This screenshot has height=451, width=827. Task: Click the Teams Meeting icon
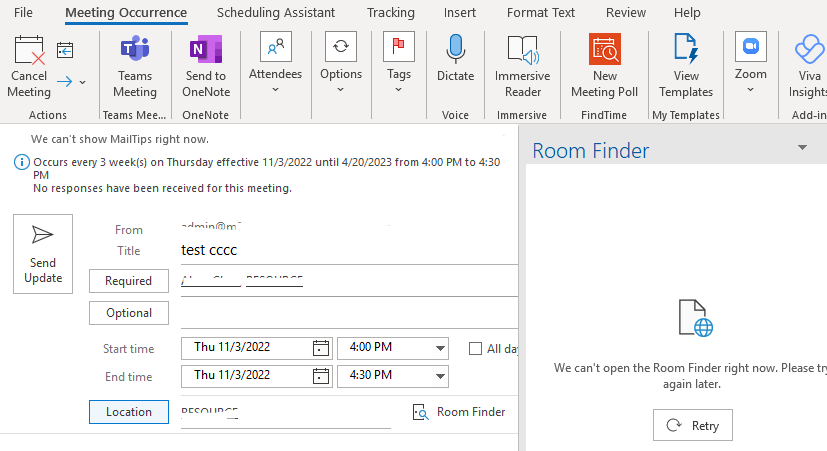(135, 49)
